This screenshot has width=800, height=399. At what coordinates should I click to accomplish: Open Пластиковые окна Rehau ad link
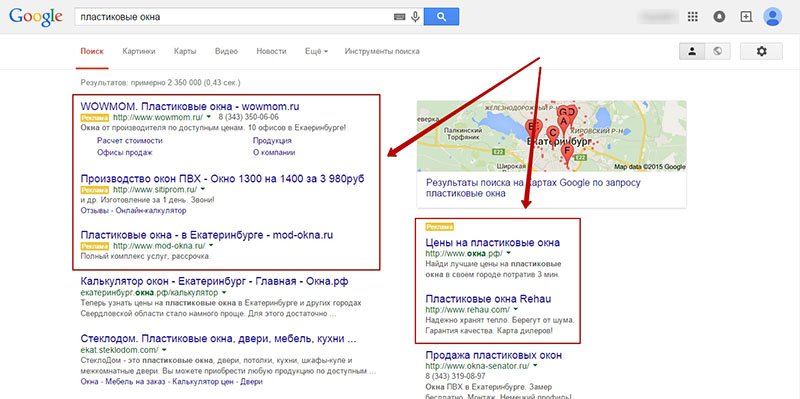click(x=488, y=298)
